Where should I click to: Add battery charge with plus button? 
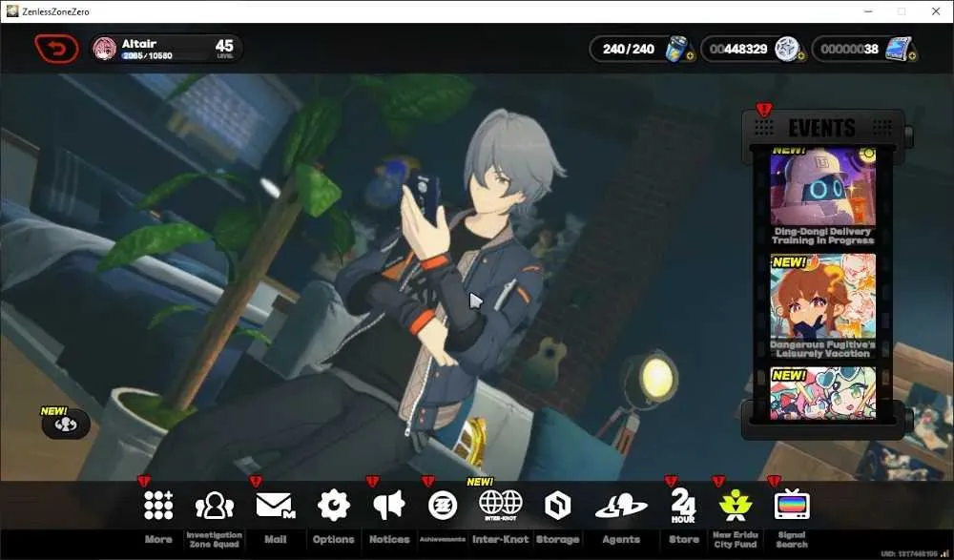click(x=690, y=56)
